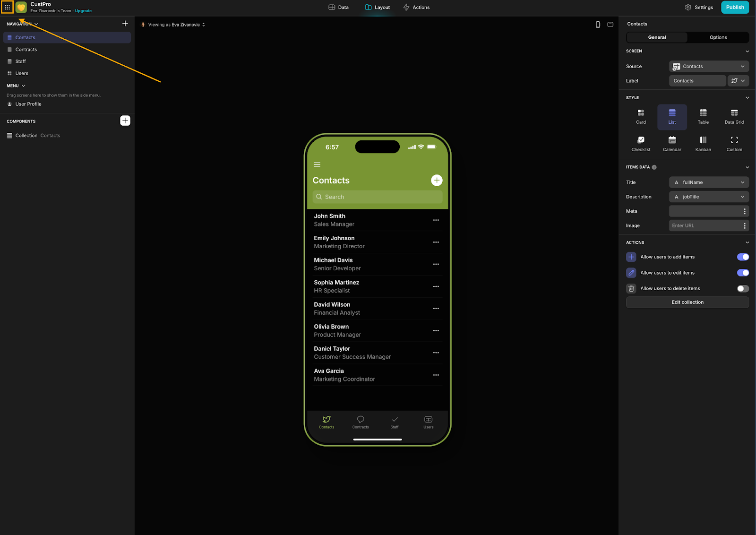Add a new component with plus button
The image size is (756, 535).
point(125,121)
